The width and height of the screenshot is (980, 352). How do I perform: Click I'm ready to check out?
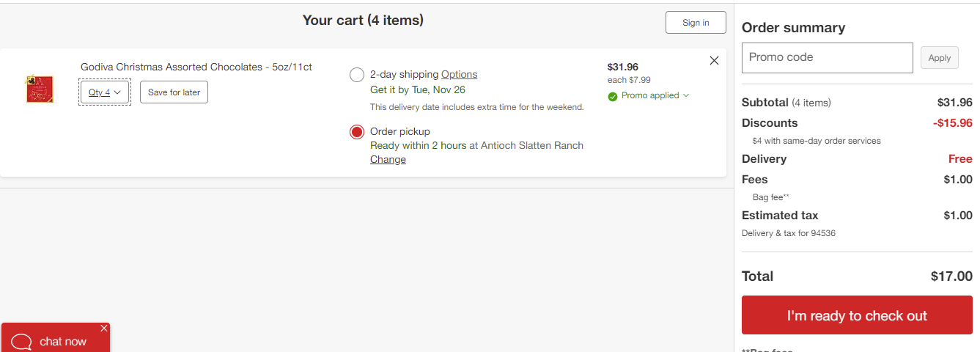(x=857, y=315)
